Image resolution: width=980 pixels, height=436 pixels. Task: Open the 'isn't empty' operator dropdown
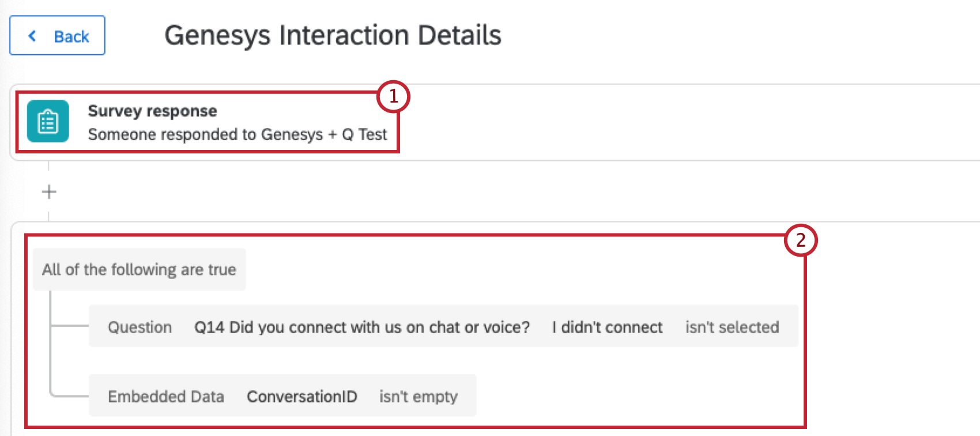[x=419, y=396]
